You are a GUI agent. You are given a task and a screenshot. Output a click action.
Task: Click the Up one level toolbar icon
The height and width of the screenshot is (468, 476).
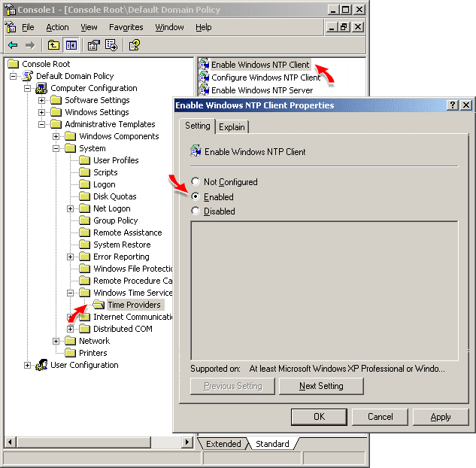(x=53, y=45)
